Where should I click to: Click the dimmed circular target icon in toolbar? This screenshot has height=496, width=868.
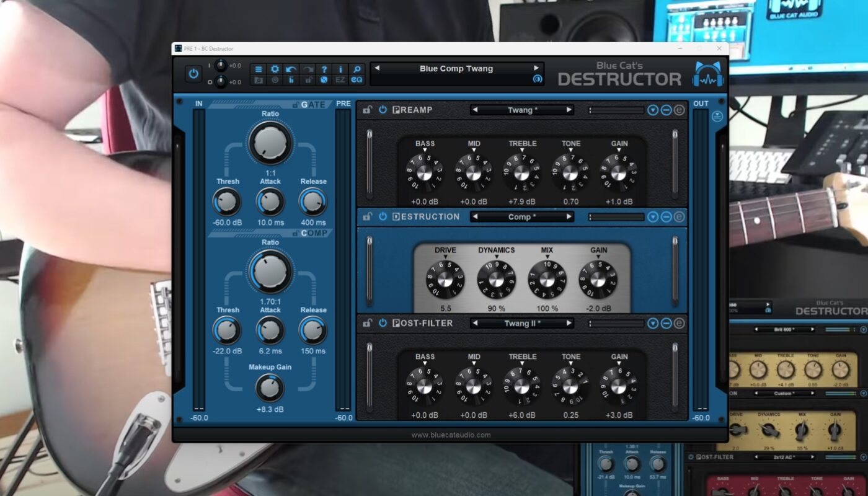(x=275, y=80)
